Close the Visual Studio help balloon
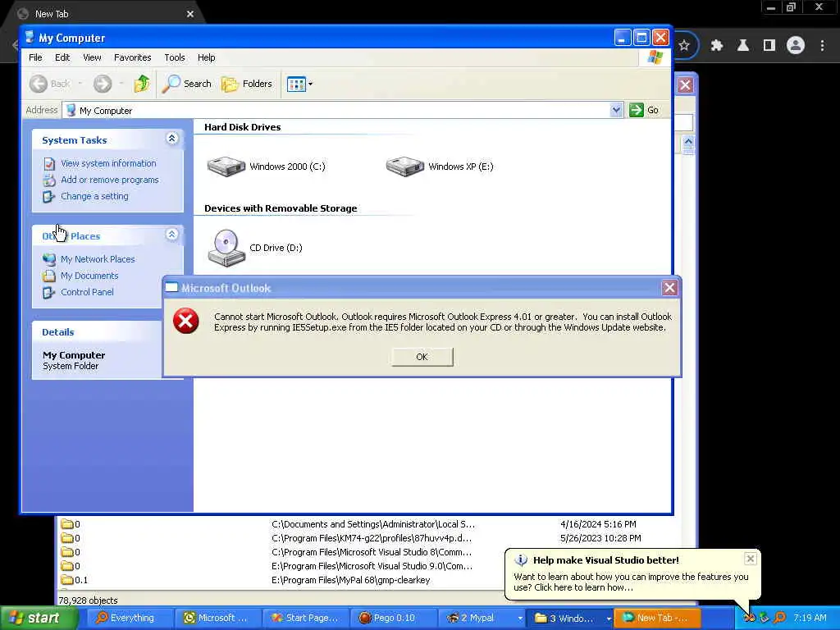 750,559
